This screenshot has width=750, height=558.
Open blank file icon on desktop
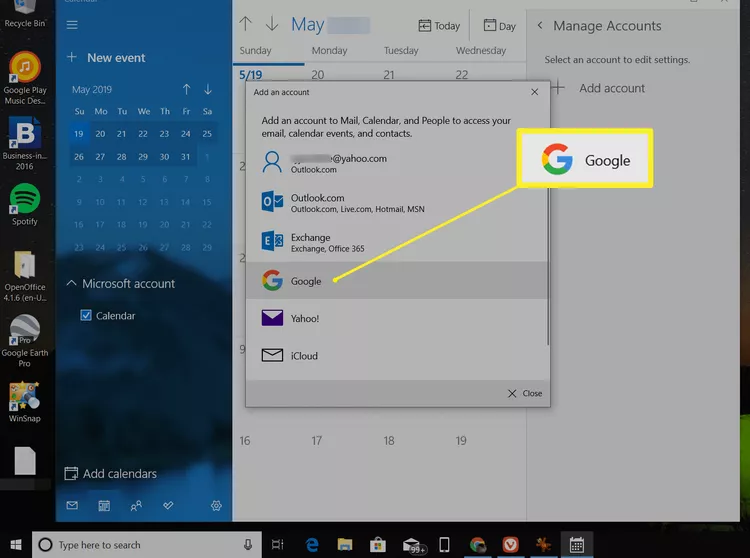click(25, 461)
